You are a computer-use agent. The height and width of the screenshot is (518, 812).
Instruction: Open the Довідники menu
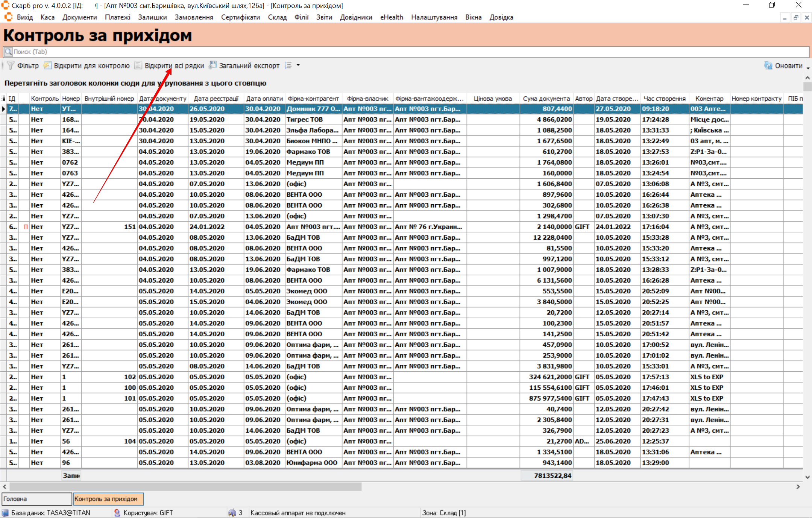[x=356, y=17]
